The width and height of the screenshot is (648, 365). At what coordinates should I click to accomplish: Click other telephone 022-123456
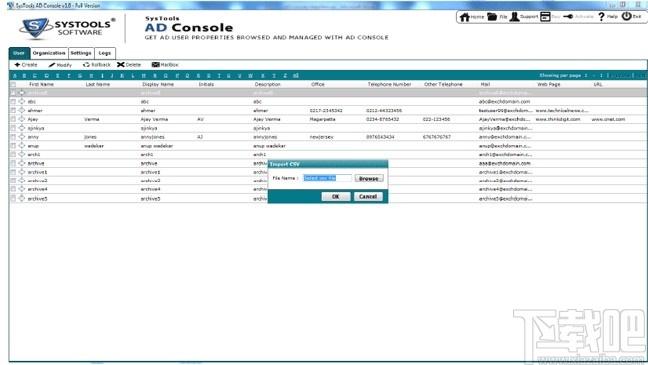click(x=436, y=119)
